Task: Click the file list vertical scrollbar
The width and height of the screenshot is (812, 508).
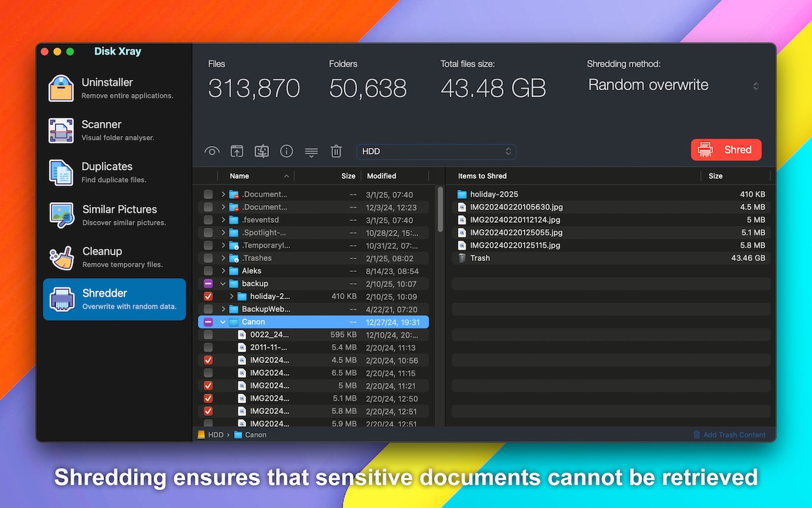Action: click(441, 210)
